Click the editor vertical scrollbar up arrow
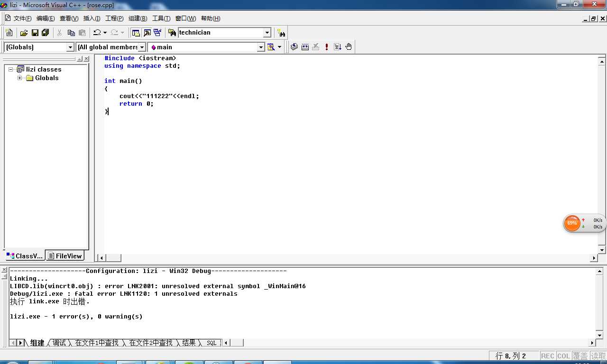Viewport: 607px width, 364px height. coord(602,61)
